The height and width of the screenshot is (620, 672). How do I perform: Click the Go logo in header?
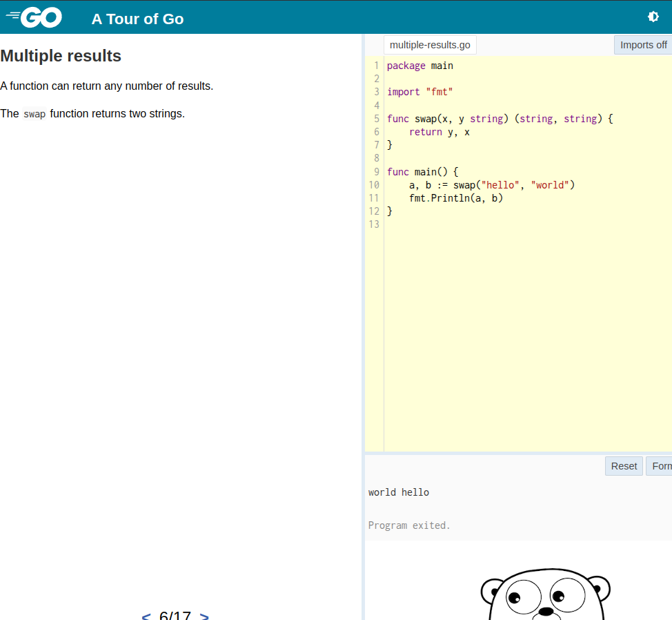click(34, 18)
